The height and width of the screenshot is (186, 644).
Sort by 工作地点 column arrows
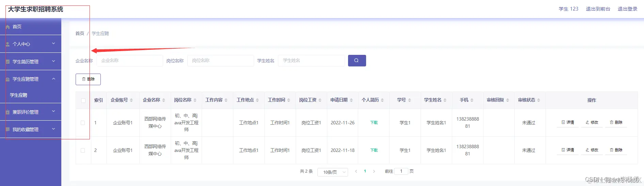(x=257, y=100)
